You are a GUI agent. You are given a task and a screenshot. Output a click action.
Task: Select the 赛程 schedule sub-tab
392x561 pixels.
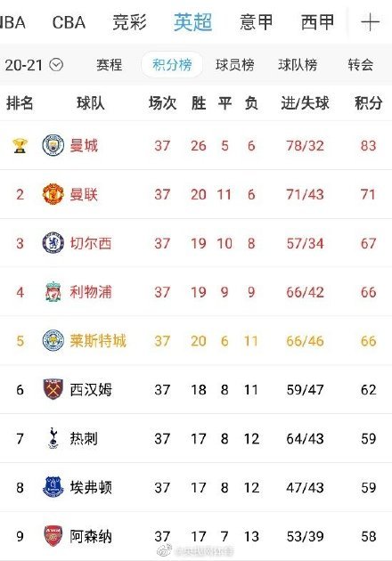click(x=110, y=65)
